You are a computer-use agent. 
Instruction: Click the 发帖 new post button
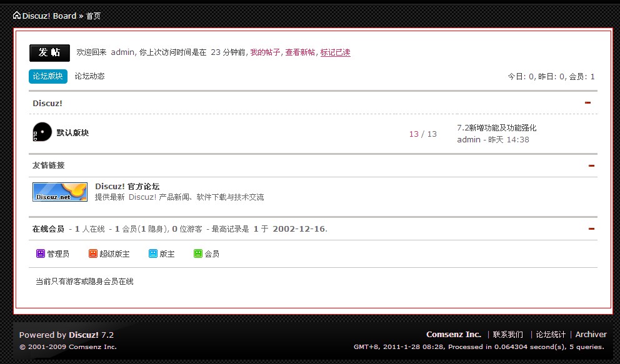49,52
